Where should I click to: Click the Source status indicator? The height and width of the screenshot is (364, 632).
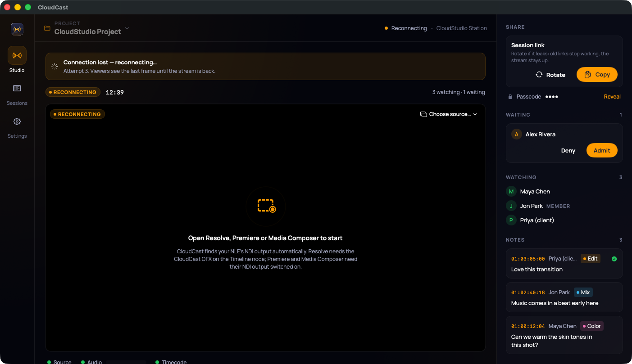[x=59, y=362]
